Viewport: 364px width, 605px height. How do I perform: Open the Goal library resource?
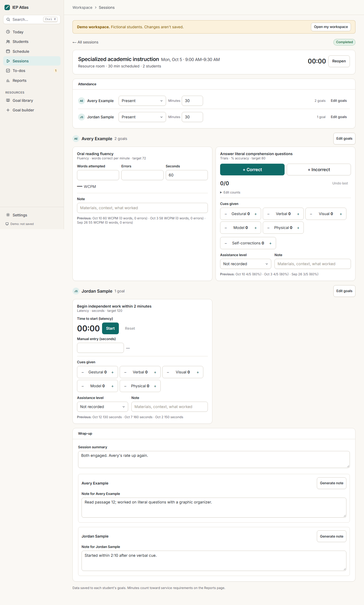click(x=32, y=100)
